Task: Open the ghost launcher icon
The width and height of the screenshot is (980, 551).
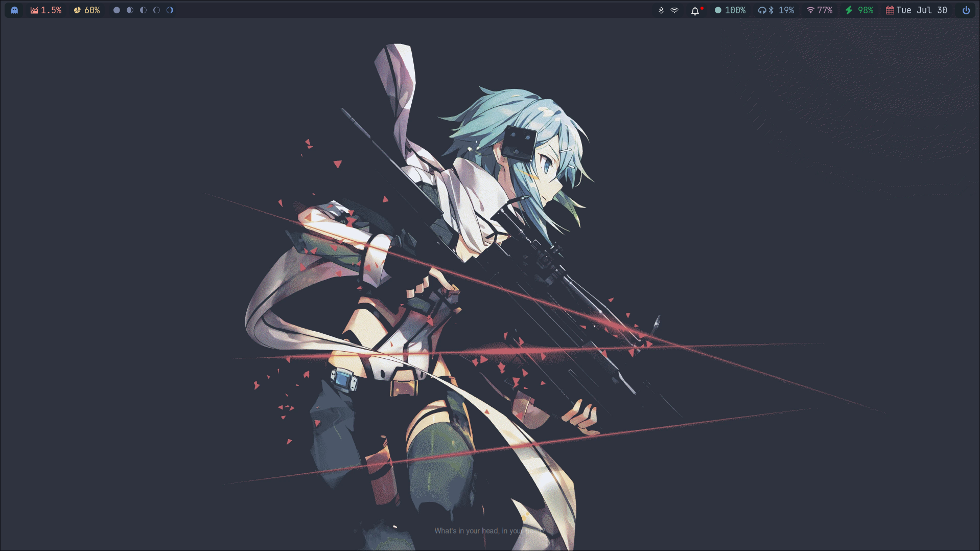Action: (x=14, y=10)
